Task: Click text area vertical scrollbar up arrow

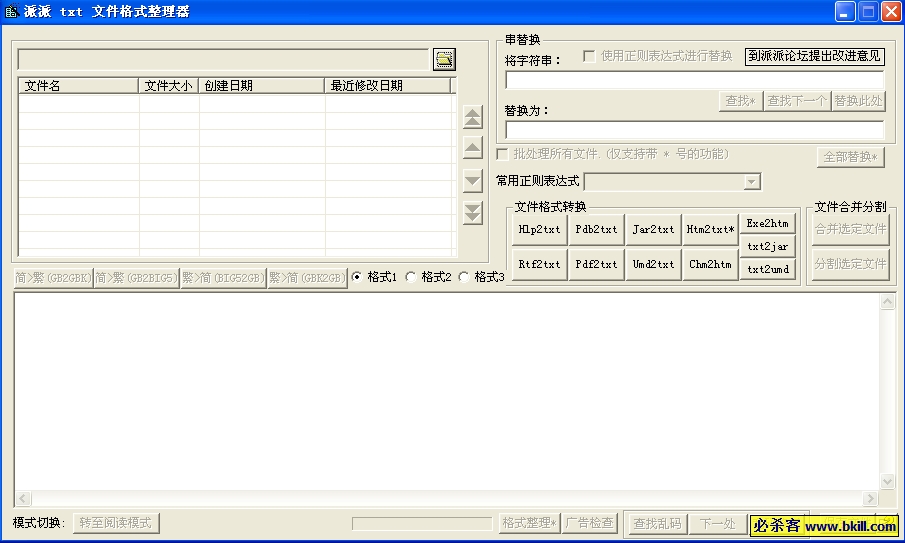Action: 887,301
